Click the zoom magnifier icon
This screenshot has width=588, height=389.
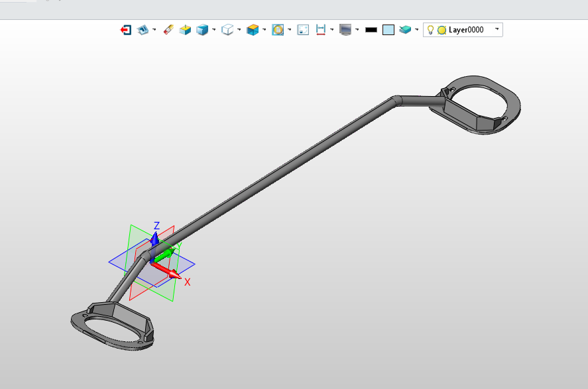click(x=278, y=30)
